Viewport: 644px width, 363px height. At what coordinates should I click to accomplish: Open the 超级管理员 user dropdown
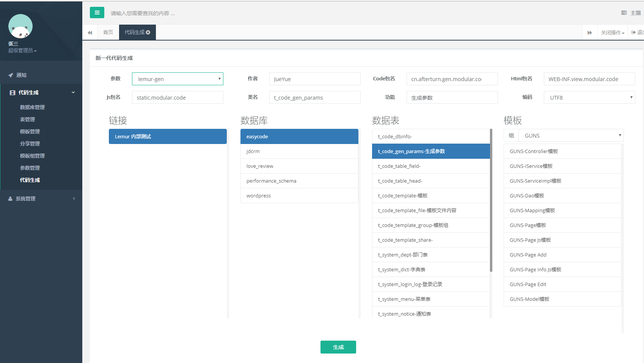(x=22, y=50)
